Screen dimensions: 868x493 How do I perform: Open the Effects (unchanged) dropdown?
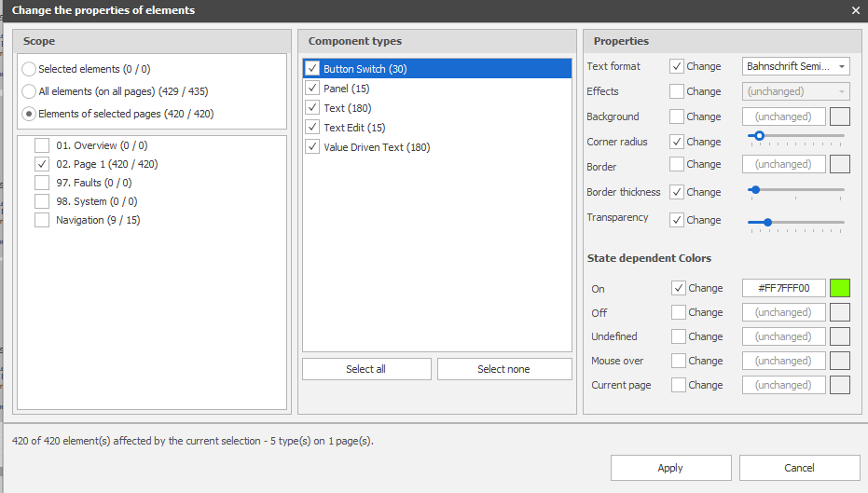(796, 91)
